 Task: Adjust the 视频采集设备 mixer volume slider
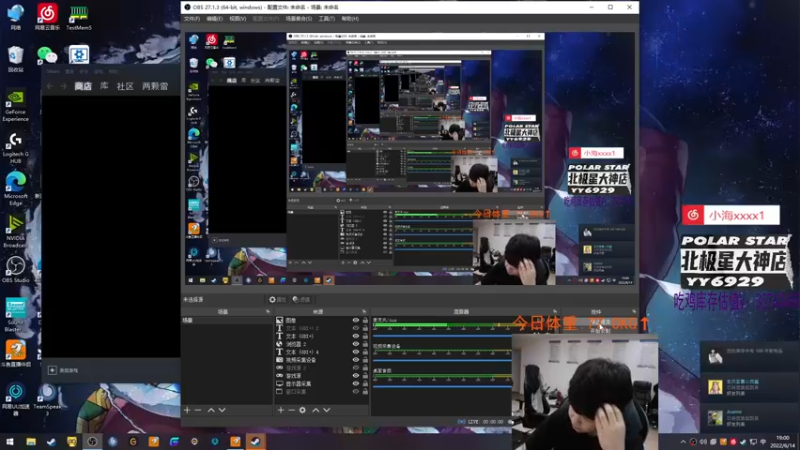[442, 360]
